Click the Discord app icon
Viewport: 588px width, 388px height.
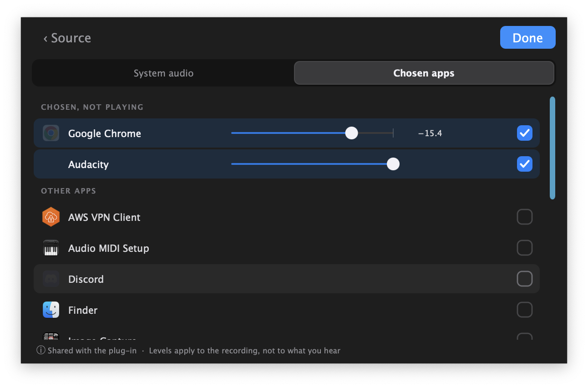point(51,279)
